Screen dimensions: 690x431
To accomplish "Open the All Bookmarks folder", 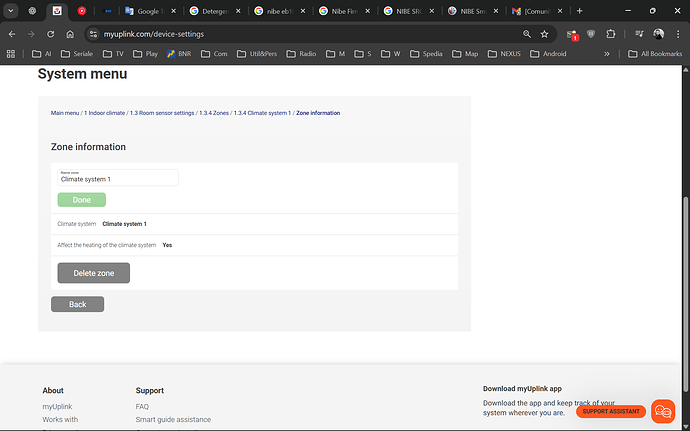I will pyautogui.click(x=654, y=54).
